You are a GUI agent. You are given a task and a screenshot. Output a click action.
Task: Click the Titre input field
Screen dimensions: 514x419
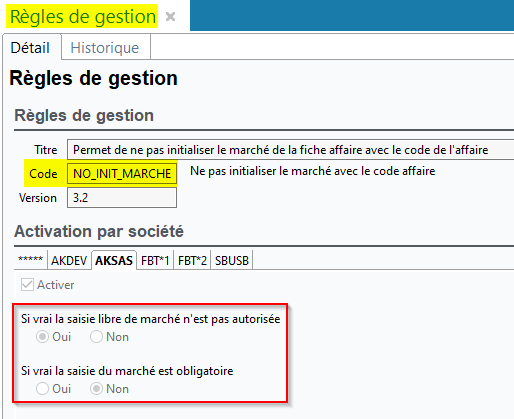pyautogui.click(x=290, y=150)
